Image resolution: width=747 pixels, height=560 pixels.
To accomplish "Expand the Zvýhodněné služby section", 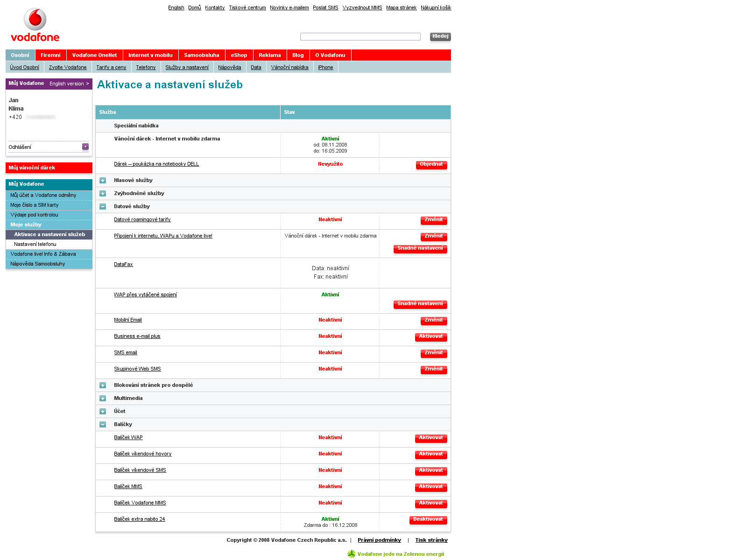I will pos(103,194).
